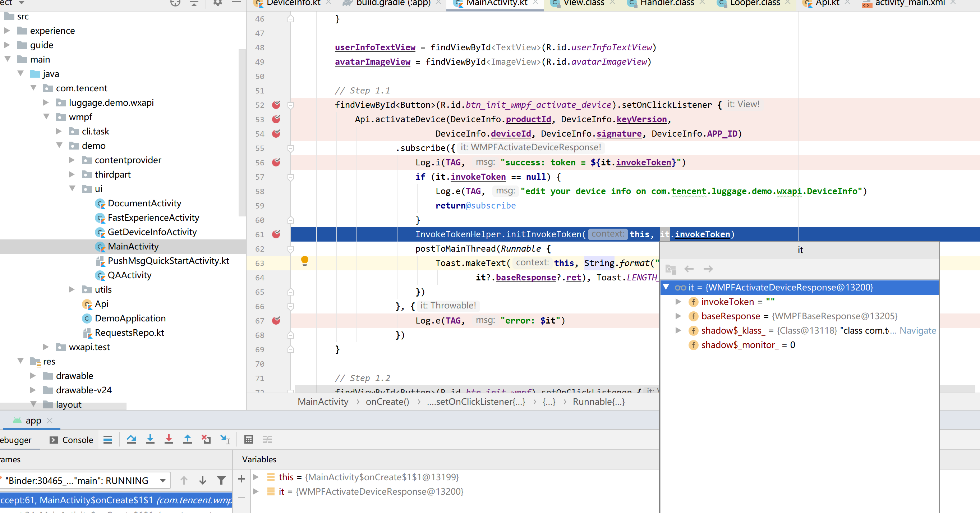The height and width of the screenshot is (513, 980).
Task: Click Step Out up-arrow icon
Action: 188,440
